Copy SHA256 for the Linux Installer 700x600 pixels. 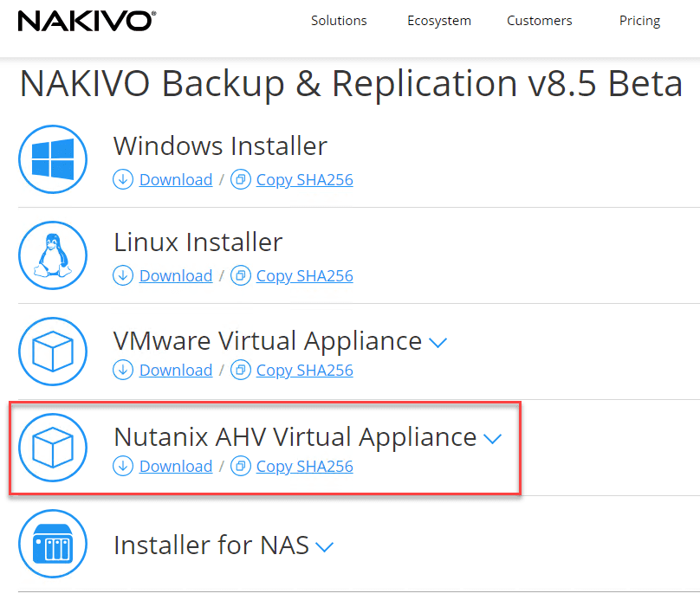pos(304,276)
